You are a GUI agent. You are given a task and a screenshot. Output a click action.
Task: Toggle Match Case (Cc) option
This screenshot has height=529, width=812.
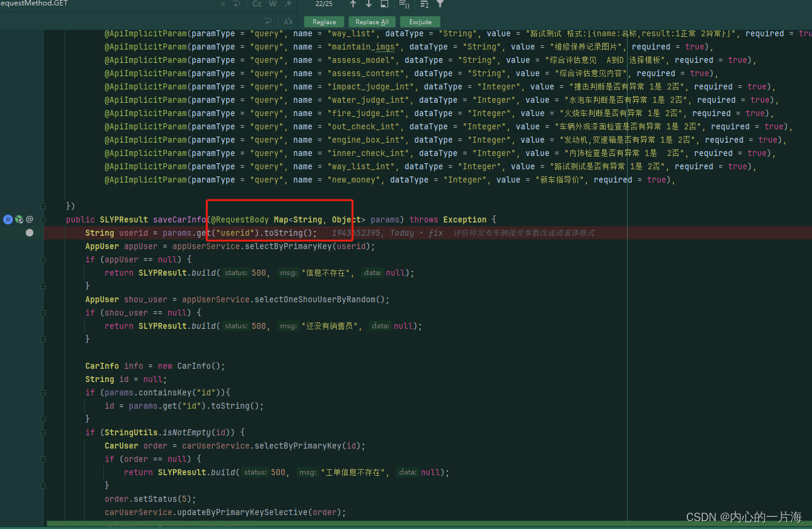pyautogui.click(x=257, y=4)
